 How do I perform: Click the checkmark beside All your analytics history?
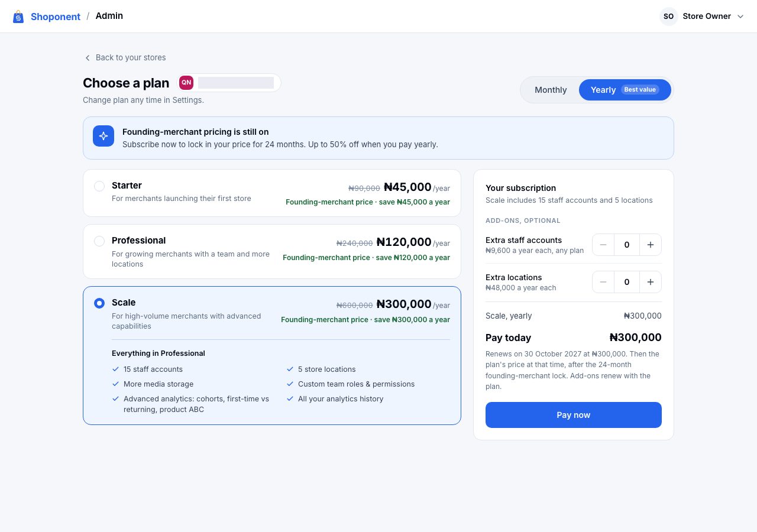click(290, 398)
